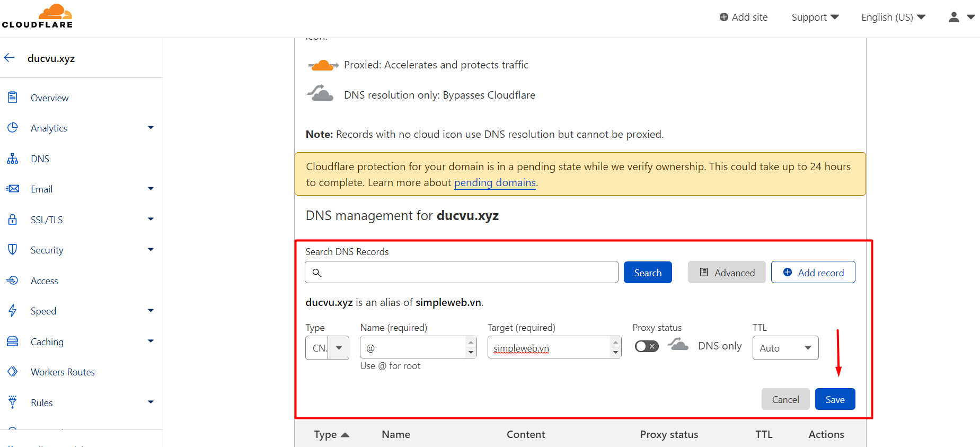Focus the Search DNS Records field
This screenshot has width=980, height=447.
(462, 272)
